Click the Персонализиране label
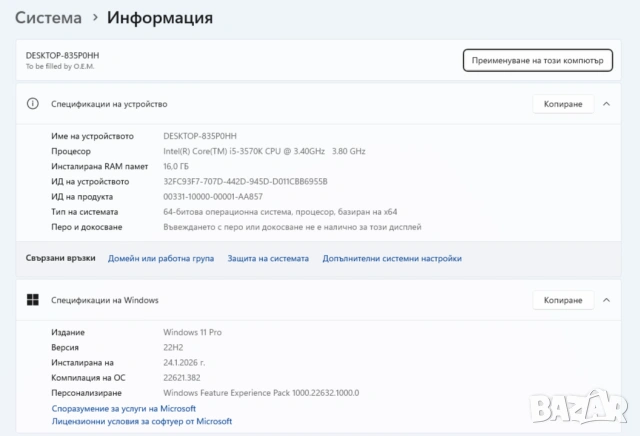Image resolution: width=640 pixels, height=436 pixels. [87, 393]
